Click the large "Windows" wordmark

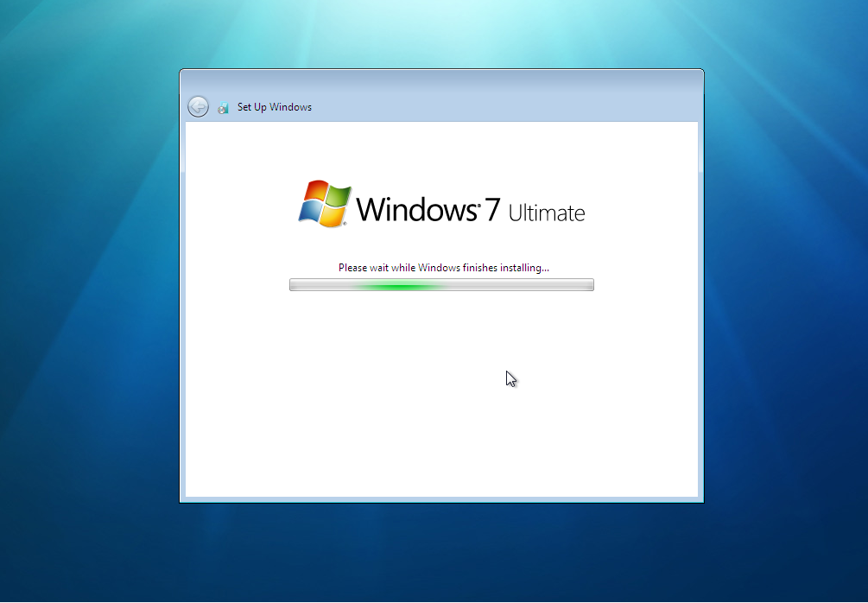tap(416, 209)
